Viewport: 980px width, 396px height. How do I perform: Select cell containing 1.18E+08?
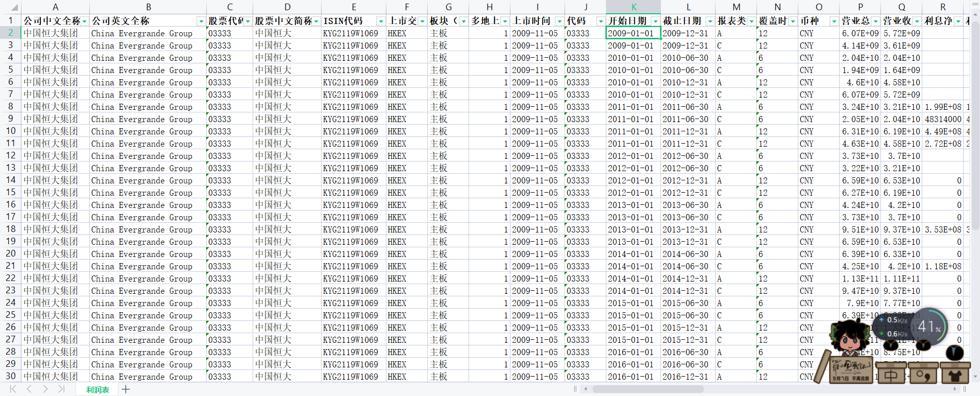click(943, 266)
